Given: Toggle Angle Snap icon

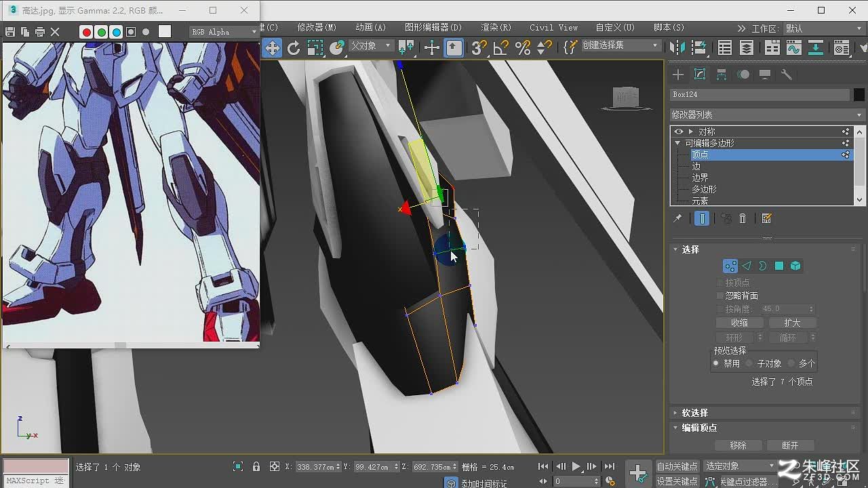Looking at the screenshot, I should pos(500,47).
